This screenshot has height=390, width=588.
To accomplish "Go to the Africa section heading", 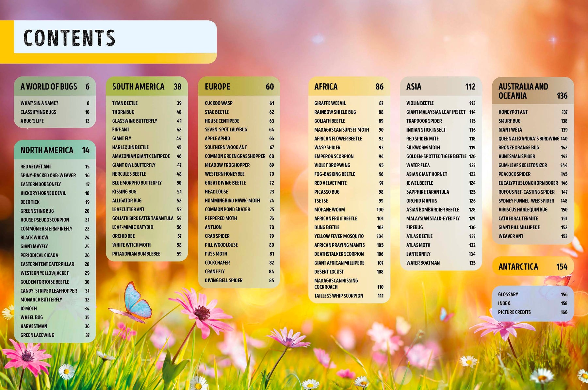I will coord(326,87).
